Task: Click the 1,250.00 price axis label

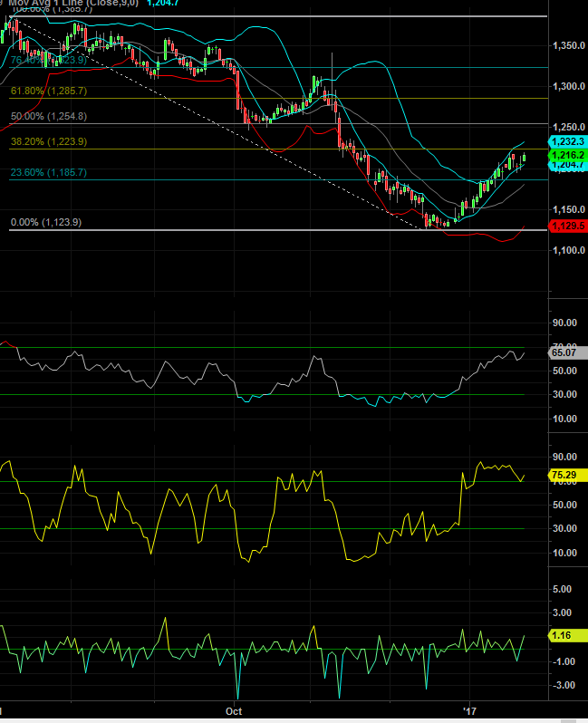Action: tap(567, 128)
